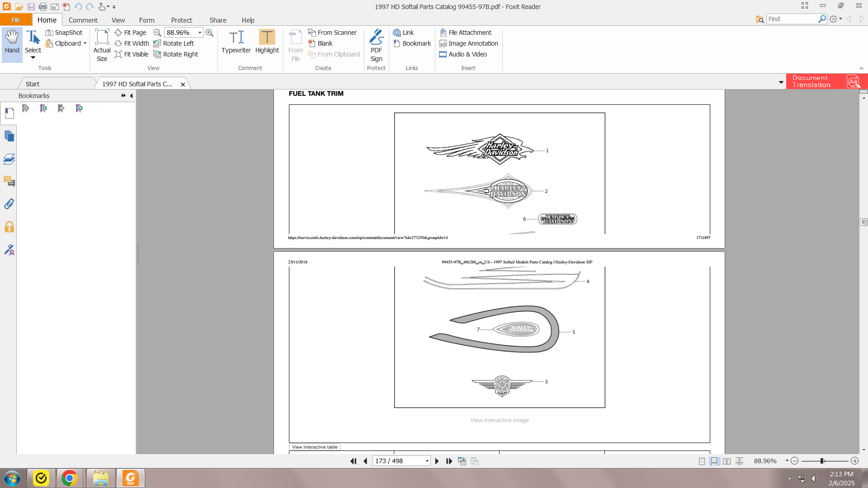Switch to single page view mode
The image size is (868, 488).
coord(702,461)
